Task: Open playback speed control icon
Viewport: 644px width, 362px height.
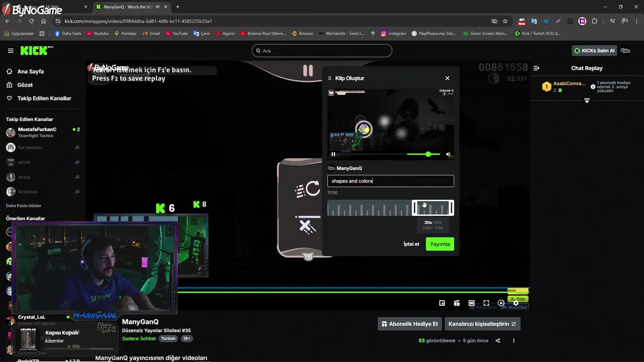Action: pyautogui.click(x=501, y=303)
